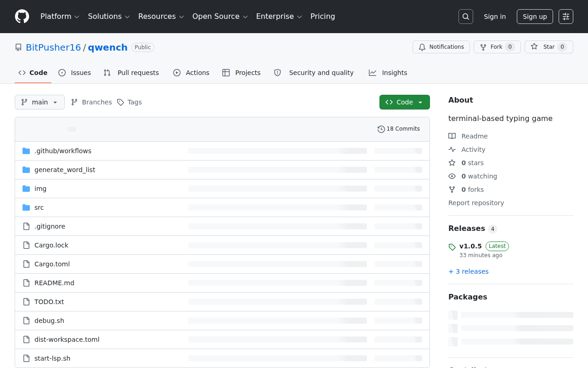Image resolution: width=588 pixels, height=368 pixels.
Task: Switch to the Code tab
Action: 33,73
